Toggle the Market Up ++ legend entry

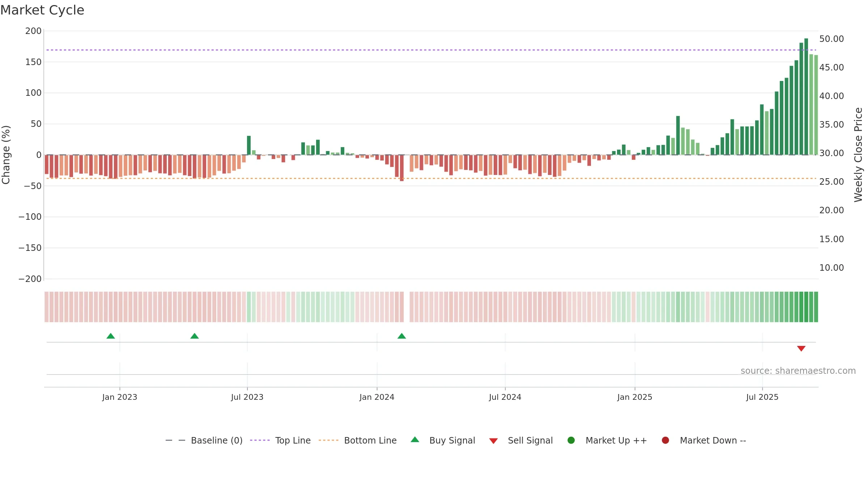[x=607, y=440]
